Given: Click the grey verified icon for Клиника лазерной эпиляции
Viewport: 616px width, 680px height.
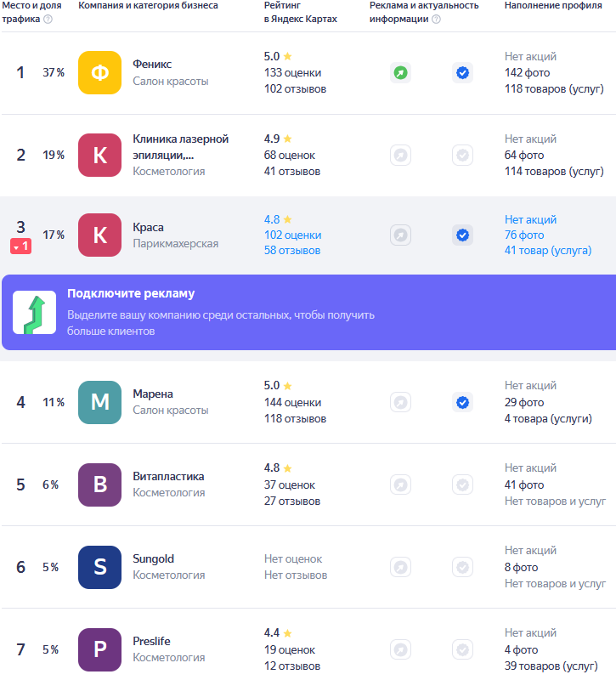Looking at the screenshot, I should pyautogui.click(x=462, y=155).
